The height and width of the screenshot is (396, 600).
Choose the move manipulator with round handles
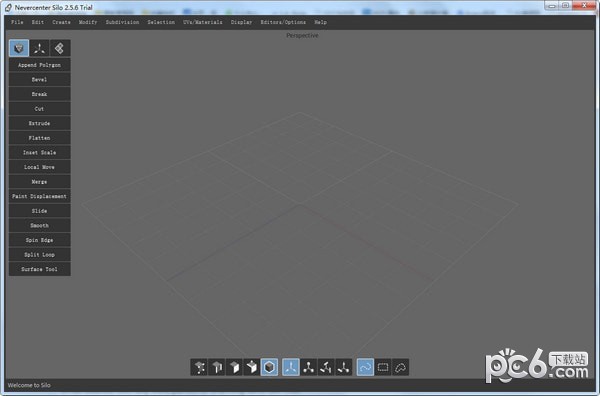(x=308, y=367)
